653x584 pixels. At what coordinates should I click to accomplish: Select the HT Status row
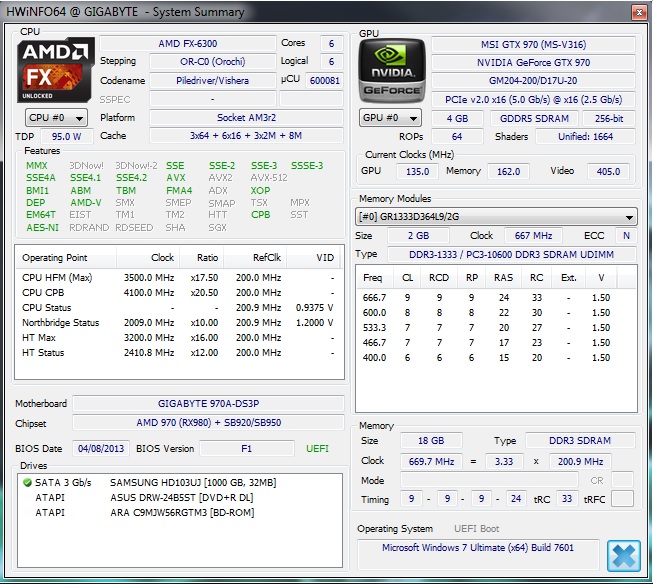click(x=178, y=352)
